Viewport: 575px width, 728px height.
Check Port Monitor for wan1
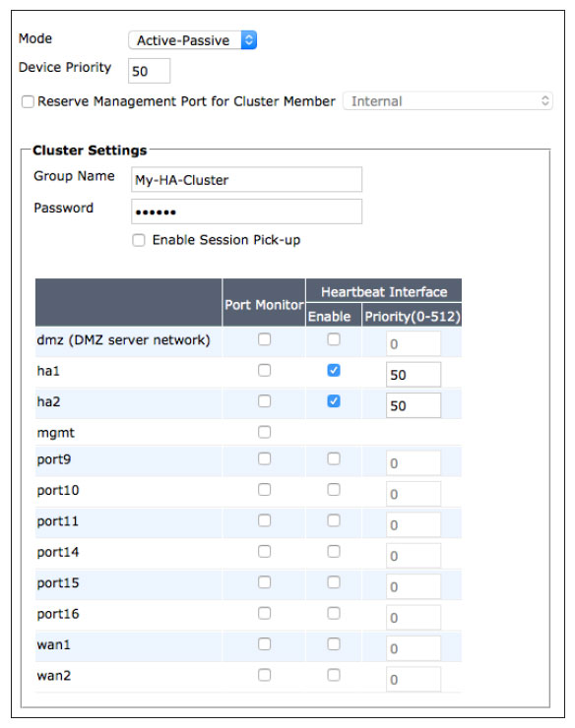click(265, 644)
